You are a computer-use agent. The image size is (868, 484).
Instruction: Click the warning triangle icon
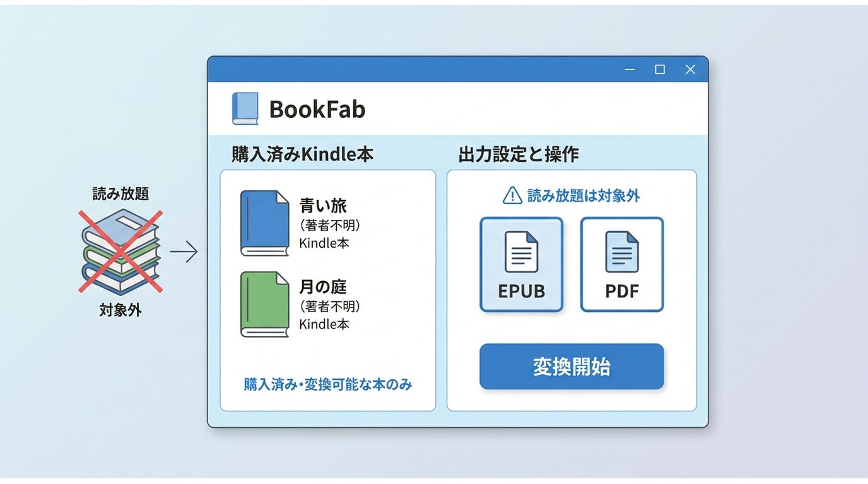[512, 196]
